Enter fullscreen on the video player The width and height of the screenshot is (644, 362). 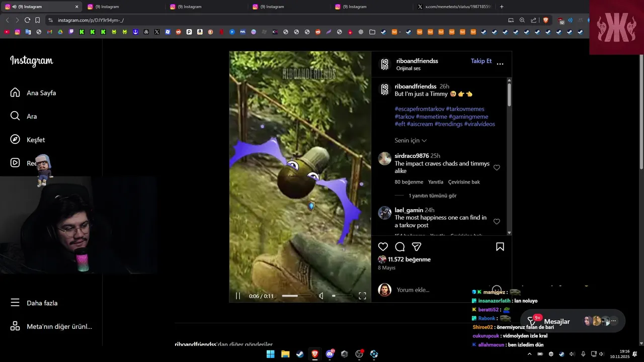(x=362, y=296)
